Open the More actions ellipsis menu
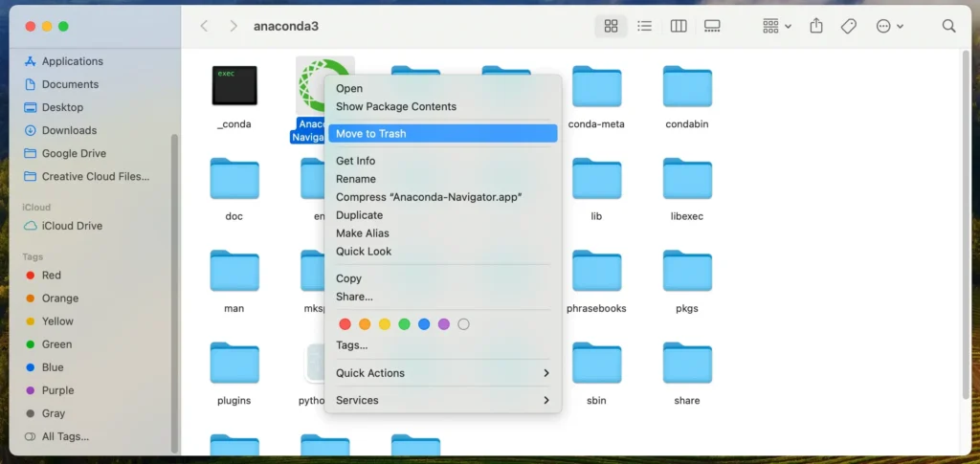This screenshot has height=464, width=980. [889, 26]
